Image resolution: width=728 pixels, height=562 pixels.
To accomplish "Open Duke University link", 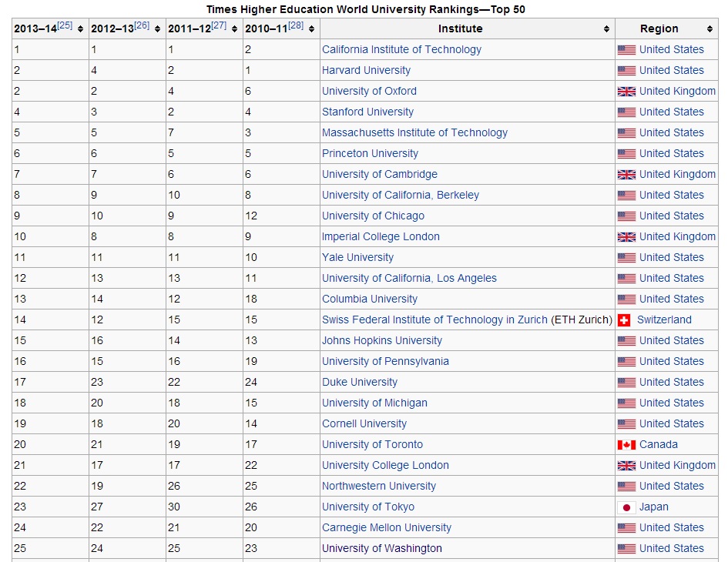I will pyautogui.click(x=360, y=382).
